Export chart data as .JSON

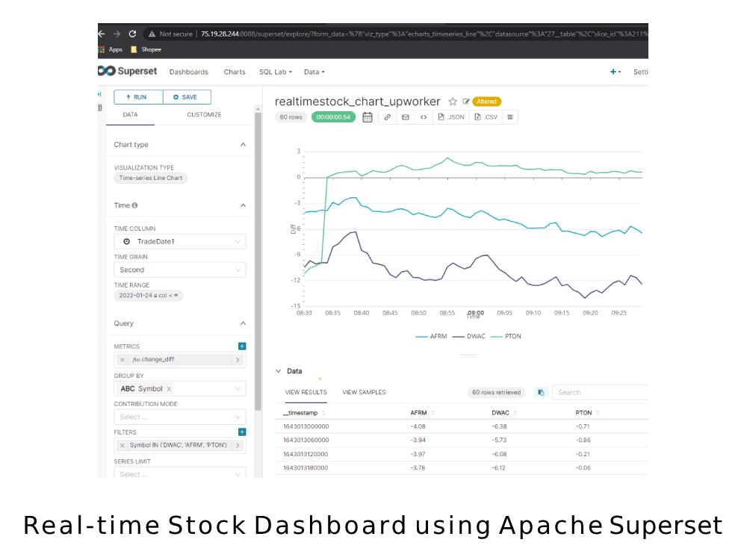click(451, 117)
